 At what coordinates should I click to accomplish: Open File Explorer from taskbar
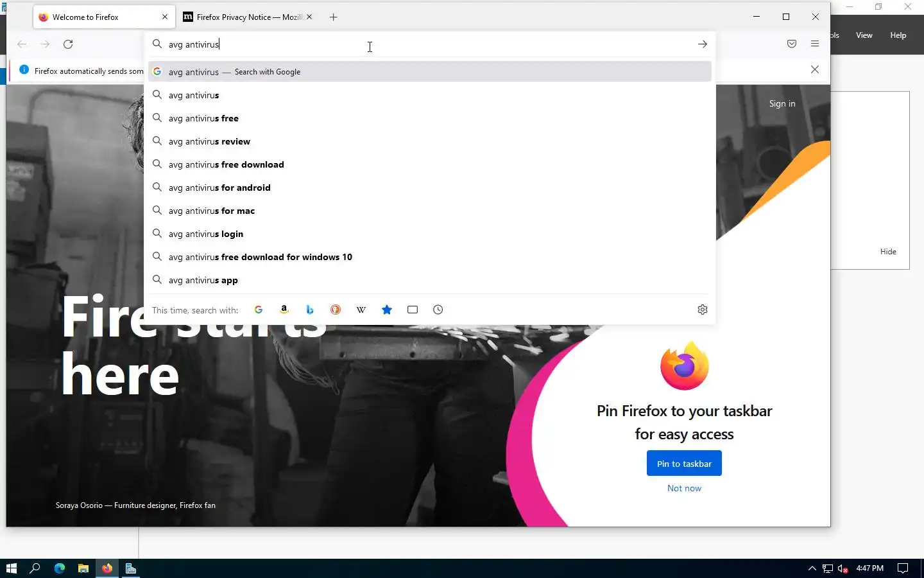point(83,568)
